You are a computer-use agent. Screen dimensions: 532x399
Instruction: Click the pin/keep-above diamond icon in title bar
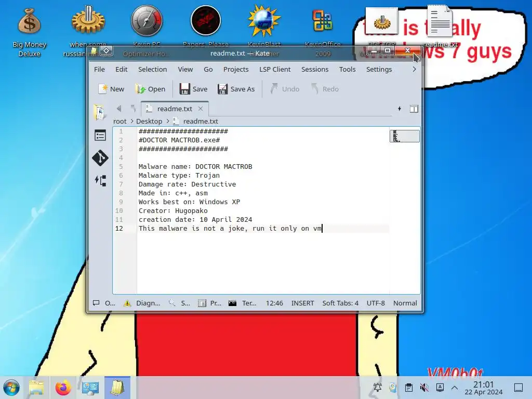(106, 51)
